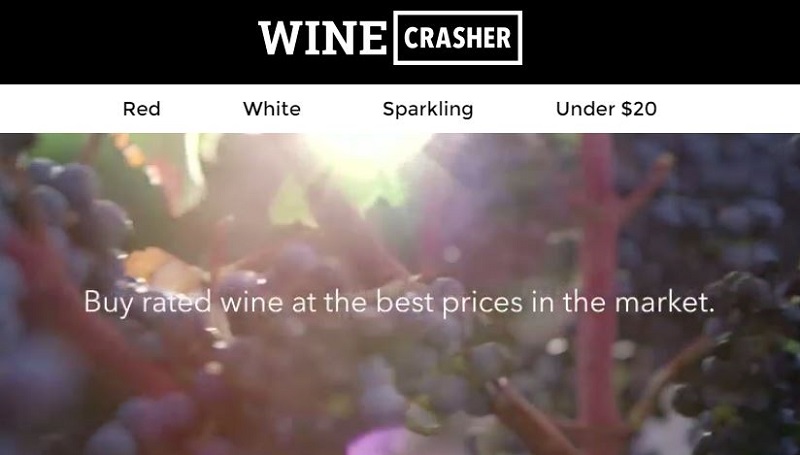Click the boxed CRASHER logo badge
The width and height of the screenshot is (800, 455).
coord(458,38)
